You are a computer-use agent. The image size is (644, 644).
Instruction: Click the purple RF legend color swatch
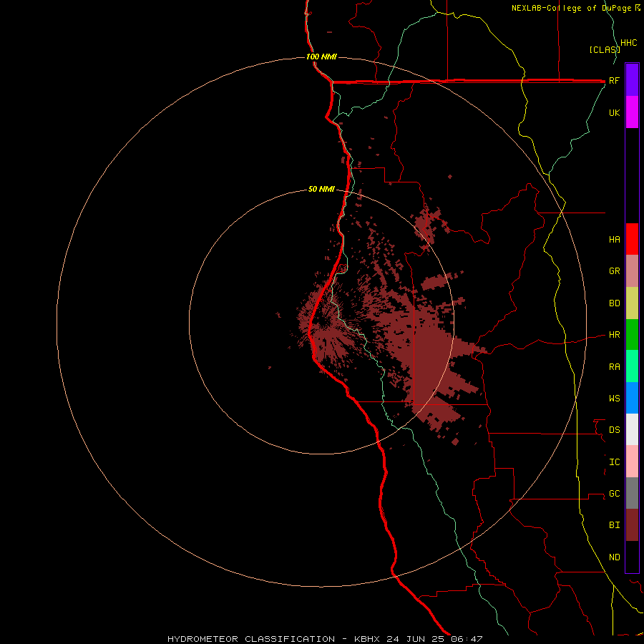click(632, 79)
